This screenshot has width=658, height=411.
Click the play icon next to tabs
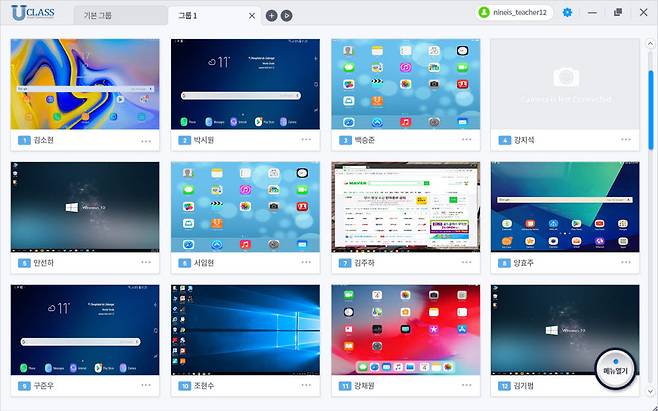coord(287,16)
